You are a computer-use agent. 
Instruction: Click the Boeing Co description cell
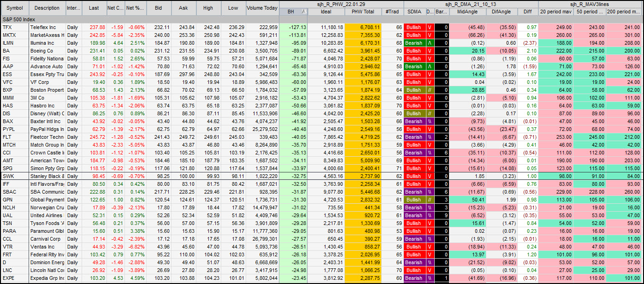[47, 51]
